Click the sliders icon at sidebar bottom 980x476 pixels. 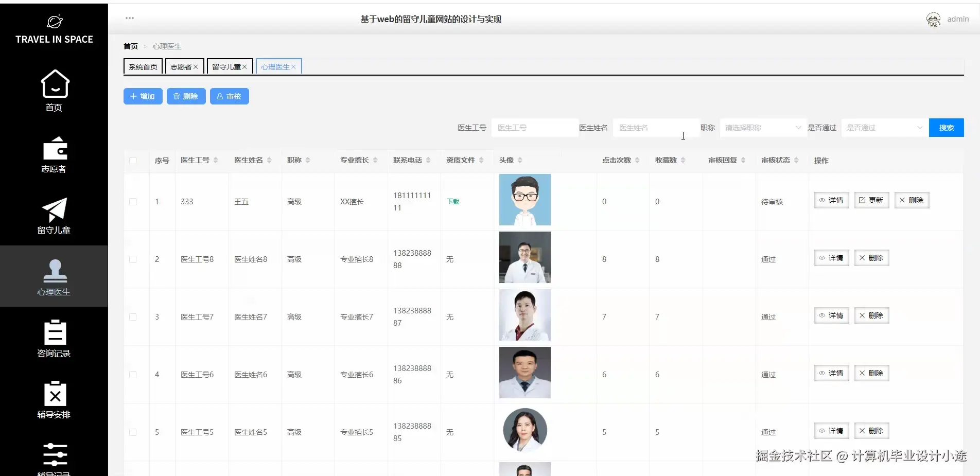pos(55,455)
